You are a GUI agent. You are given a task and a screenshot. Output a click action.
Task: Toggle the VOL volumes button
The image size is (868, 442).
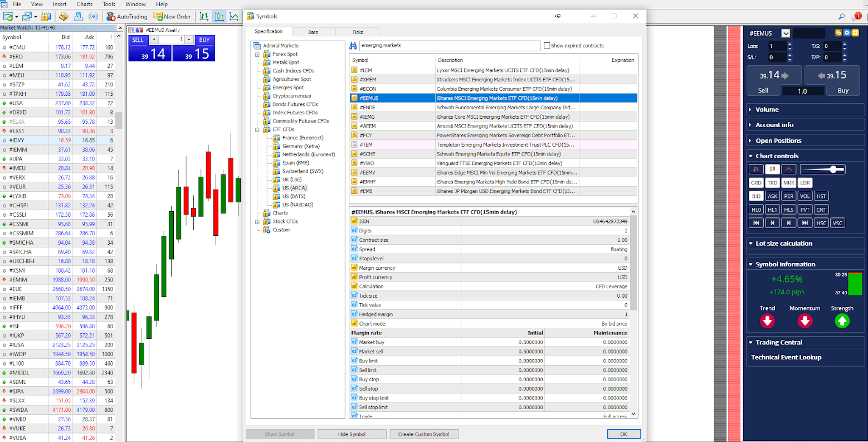coord(804,196)
